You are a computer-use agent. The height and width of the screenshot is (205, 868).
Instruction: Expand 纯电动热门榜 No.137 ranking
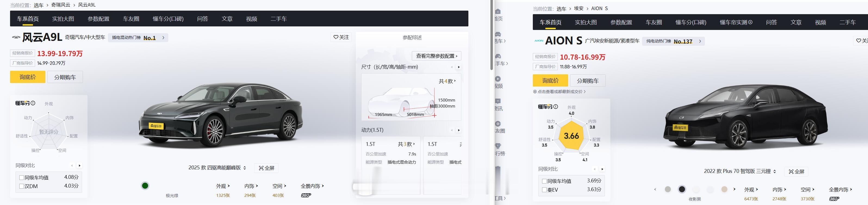click(673, 41)
